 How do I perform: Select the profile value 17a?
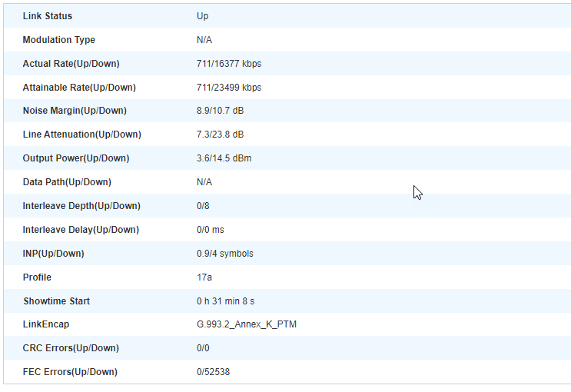204,277
